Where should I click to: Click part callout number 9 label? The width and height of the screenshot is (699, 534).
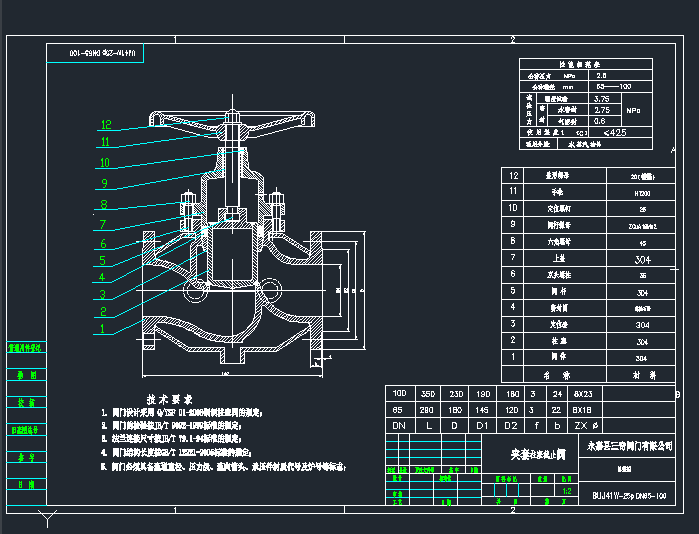(x=104, y=183)
